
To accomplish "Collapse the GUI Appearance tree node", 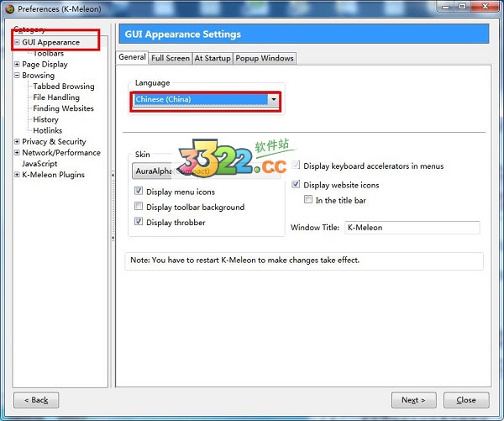I will click(17, 42).
